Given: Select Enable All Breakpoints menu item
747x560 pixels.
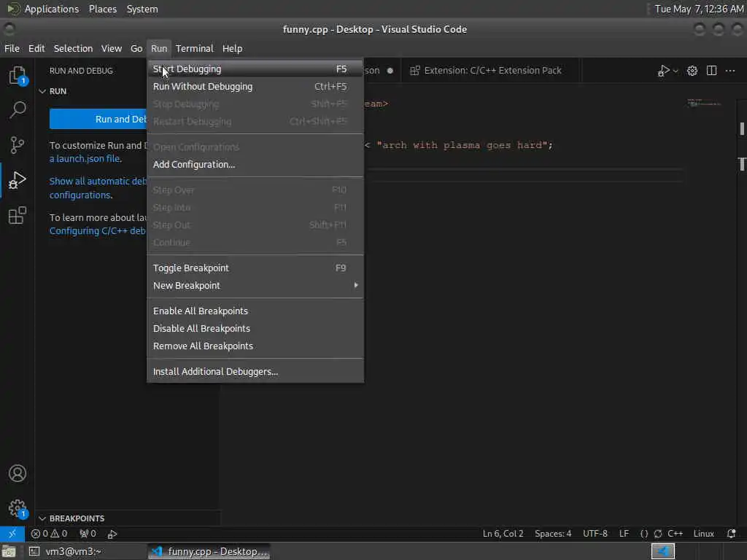Looking at the screenshot, I should click(255, 311).
